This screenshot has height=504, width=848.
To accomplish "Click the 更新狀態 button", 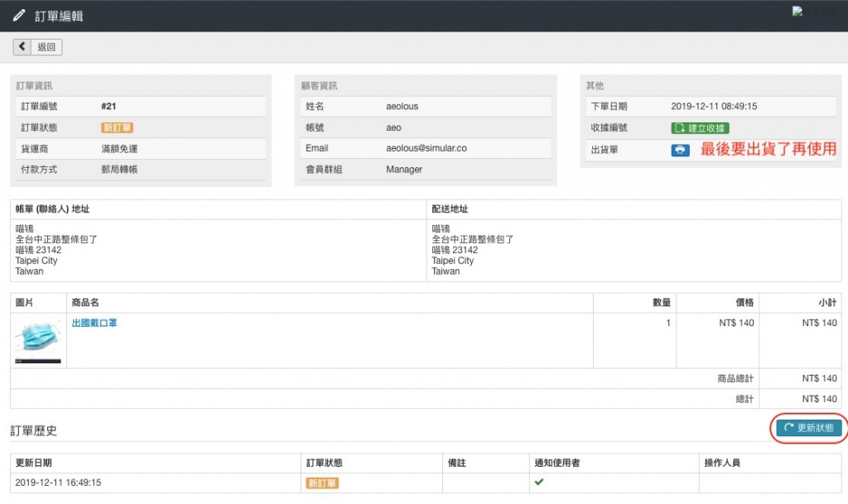I will click(809, 428).
